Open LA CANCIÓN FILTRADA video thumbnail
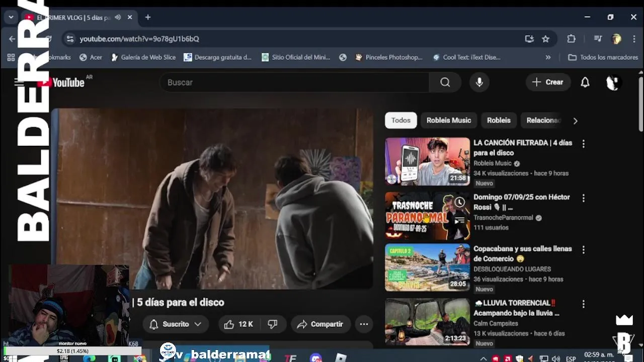This screenshot has height=362, width=644. (x=427, y=161)
